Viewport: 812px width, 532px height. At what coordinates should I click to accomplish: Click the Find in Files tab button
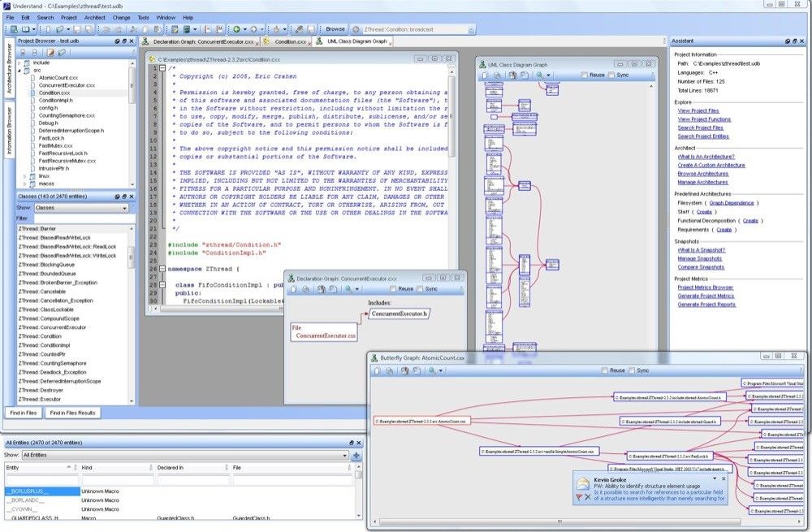click(24, 413)
